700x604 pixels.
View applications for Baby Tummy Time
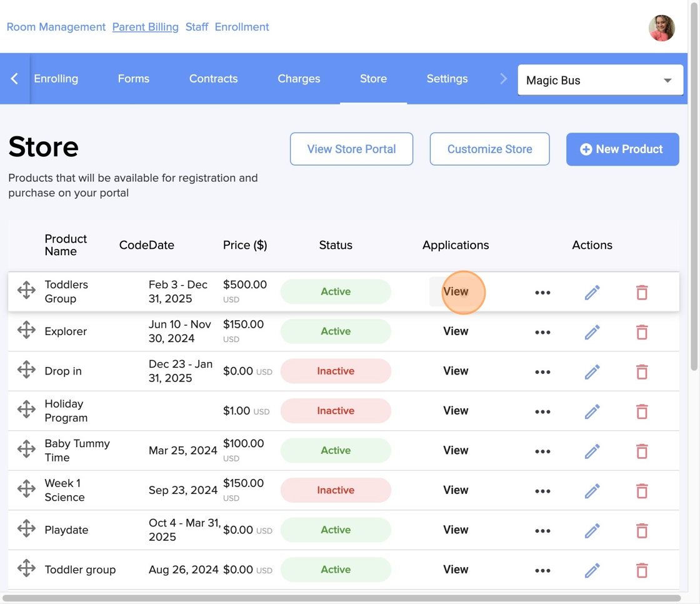[456, 450]
